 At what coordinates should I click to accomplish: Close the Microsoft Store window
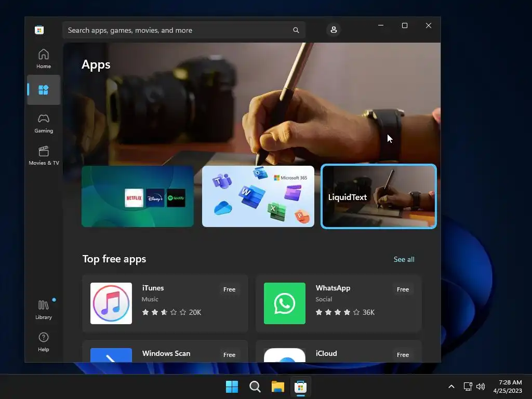[x=429, y=25]
